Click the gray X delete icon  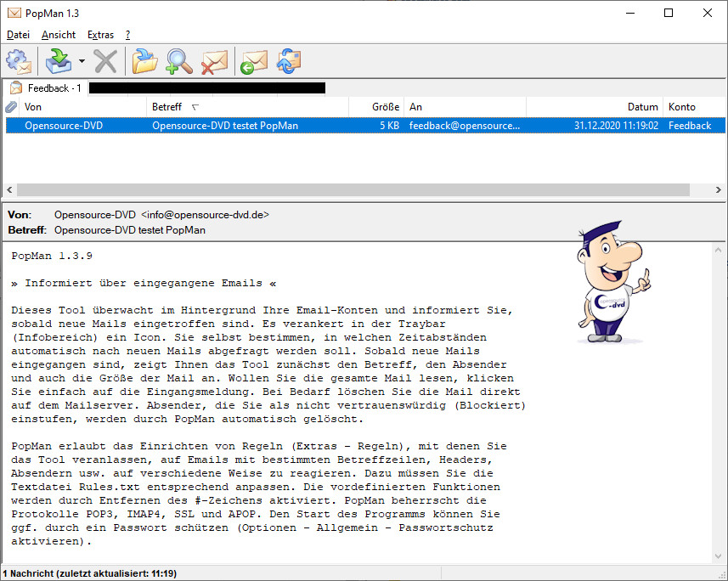(x=105, y=61)
